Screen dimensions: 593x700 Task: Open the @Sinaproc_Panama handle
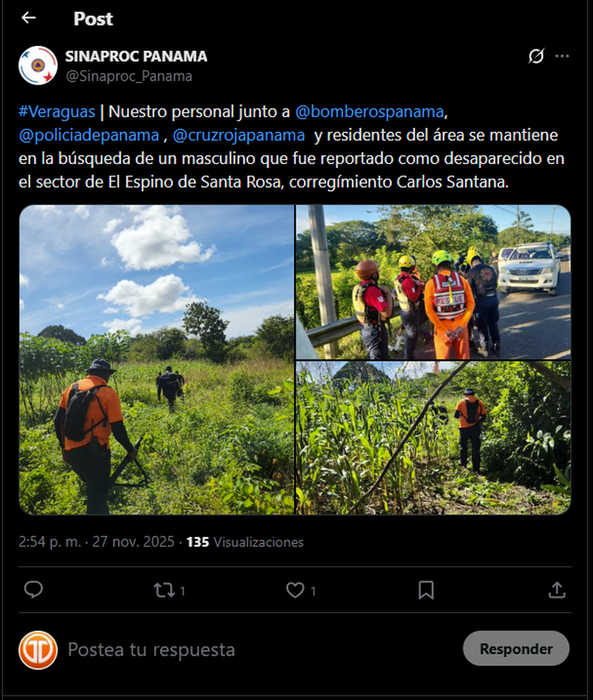129,76
